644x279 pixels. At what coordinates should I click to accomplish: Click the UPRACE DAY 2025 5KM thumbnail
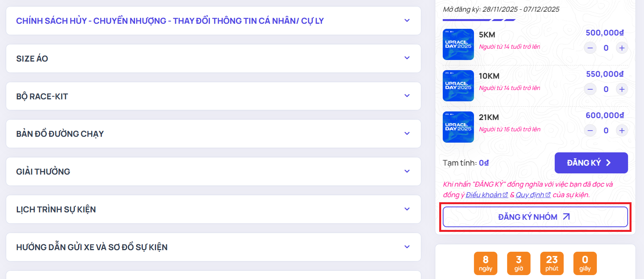[x=458, y=44]
